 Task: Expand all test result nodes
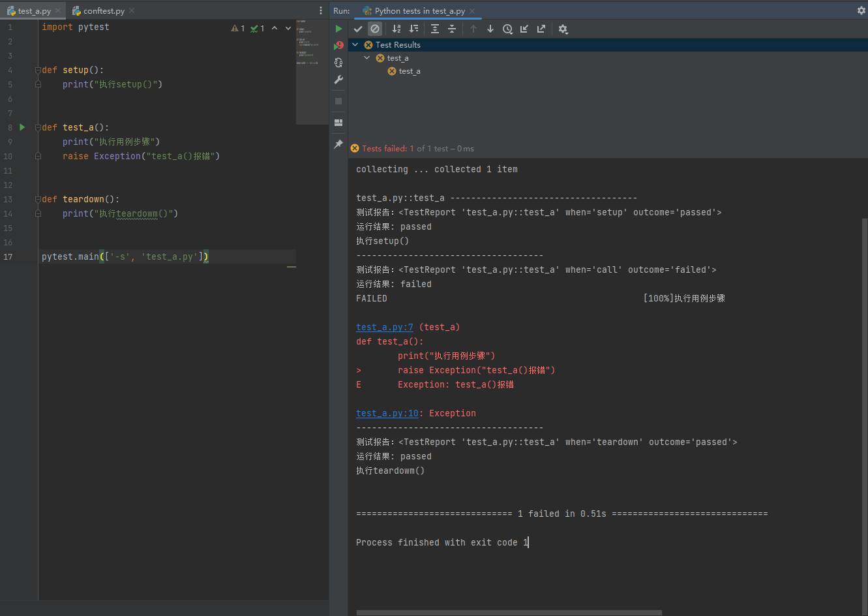click(x=435, y=29)
